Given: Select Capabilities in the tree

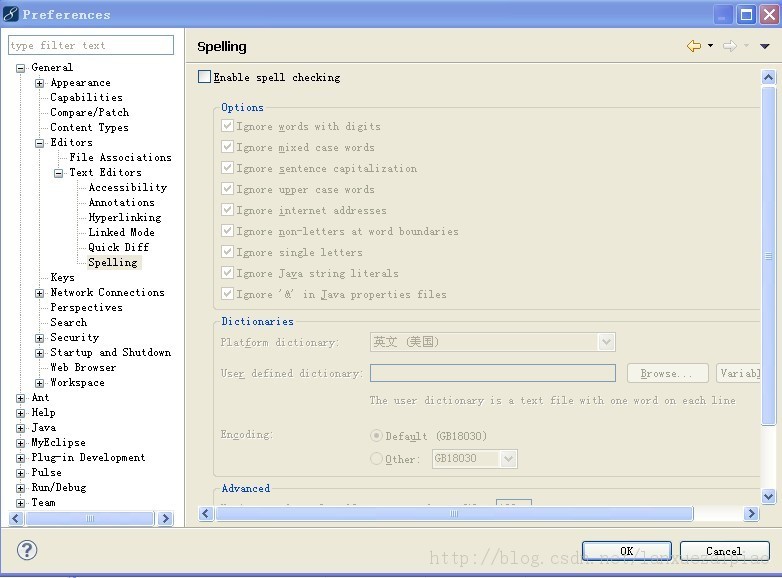Looking at the screenshot, I should click(86, 97).
